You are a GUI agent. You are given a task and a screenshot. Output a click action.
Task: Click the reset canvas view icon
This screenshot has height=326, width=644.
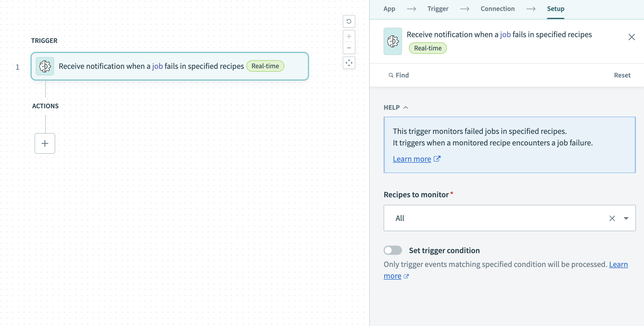click(349, 21)
